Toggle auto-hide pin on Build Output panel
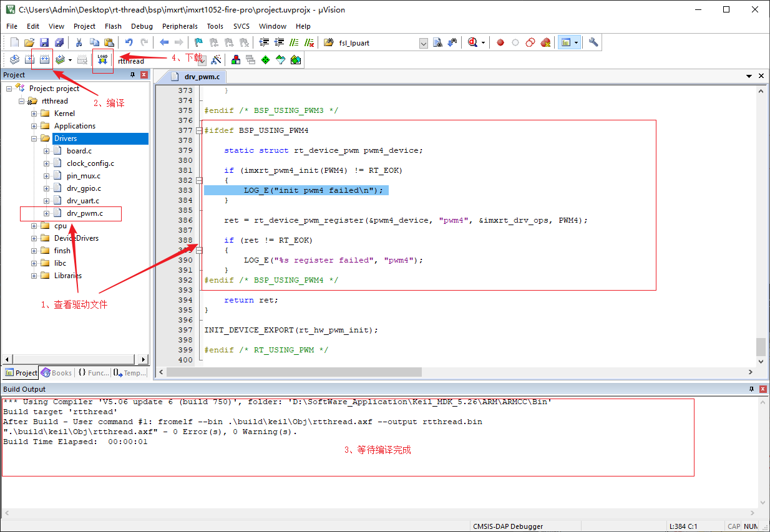This screenshot has width=770, height=532. pyautogui.click(x=751, y=389)
